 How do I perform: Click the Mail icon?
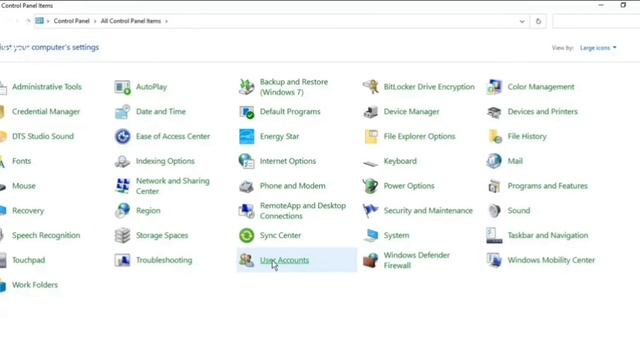tap(494, 161)
